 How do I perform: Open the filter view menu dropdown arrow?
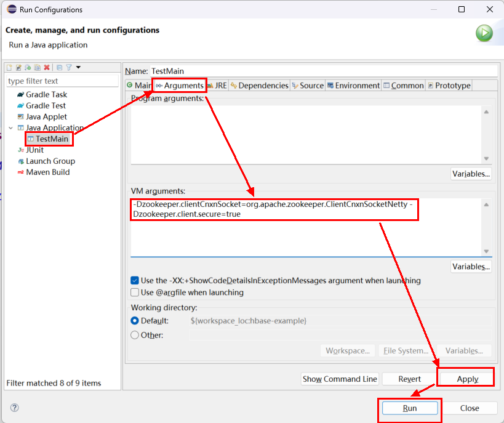point(78,67)
